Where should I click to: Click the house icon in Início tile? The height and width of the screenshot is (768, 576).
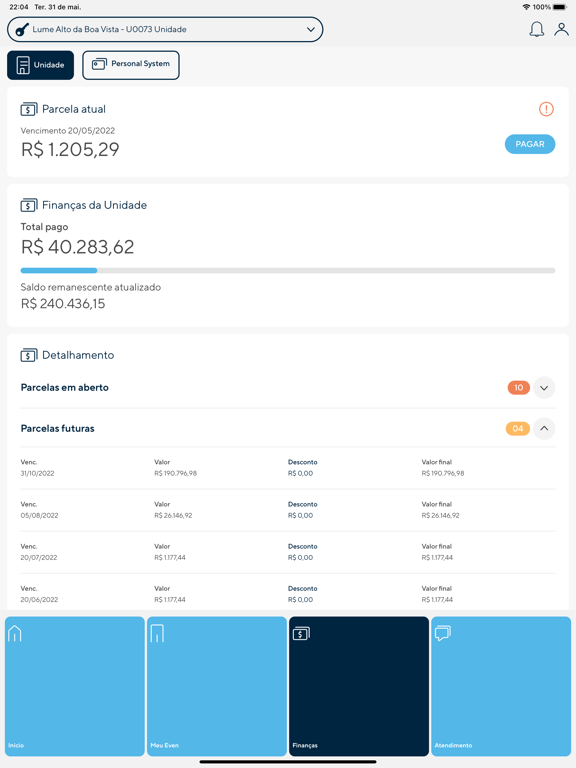coord(15,633)
